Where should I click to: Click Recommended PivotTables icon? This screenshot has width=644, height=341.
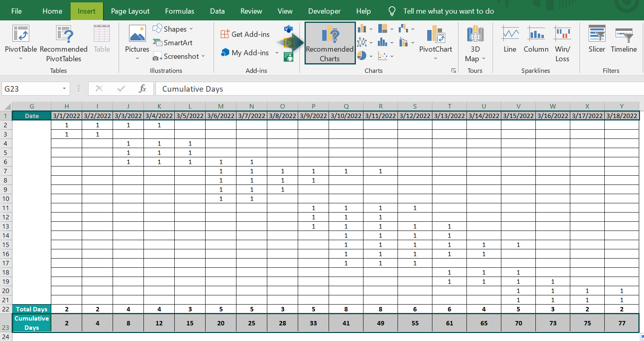coord(64,43)
